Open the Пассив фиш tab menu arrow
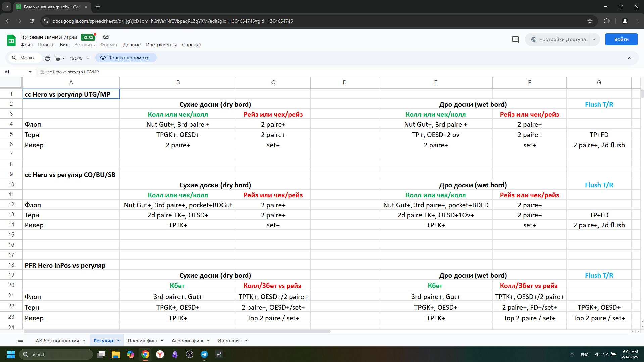The width and height of the screenshot is (644, 362). [x=162, y=341]
